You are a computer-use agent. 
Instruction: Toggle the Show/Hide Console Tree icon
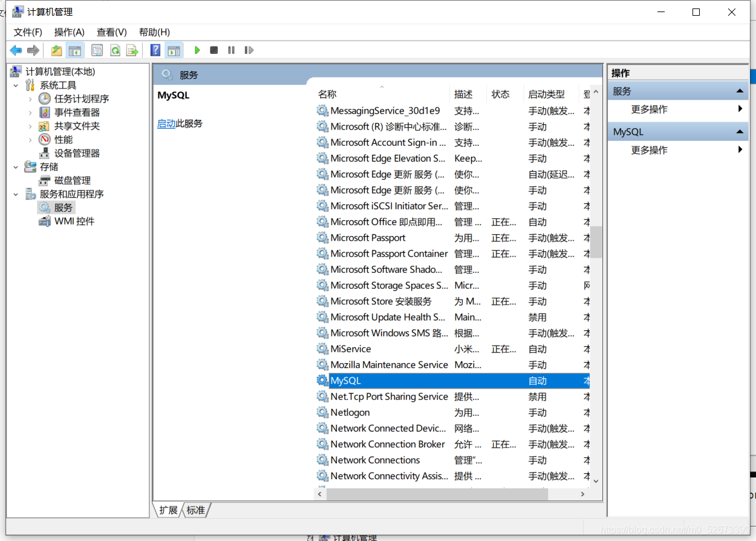click(x=75, y=50)
